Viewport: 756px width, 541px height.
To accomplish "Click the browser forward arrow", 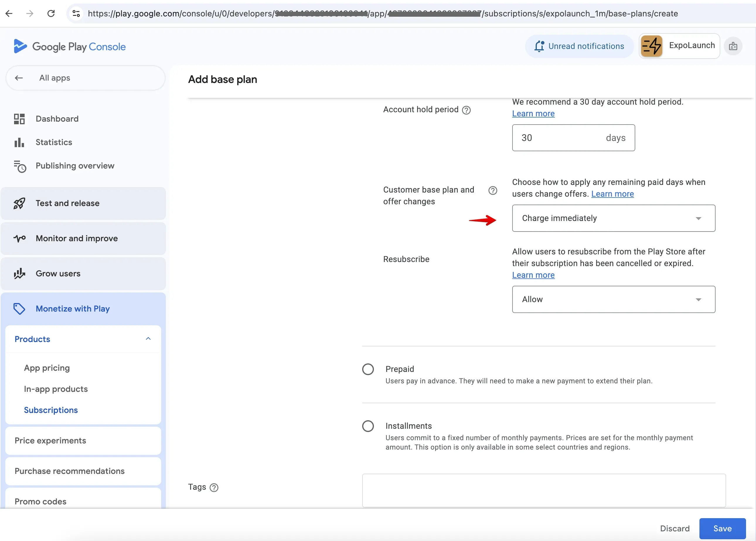I will [x=30, y=14].
